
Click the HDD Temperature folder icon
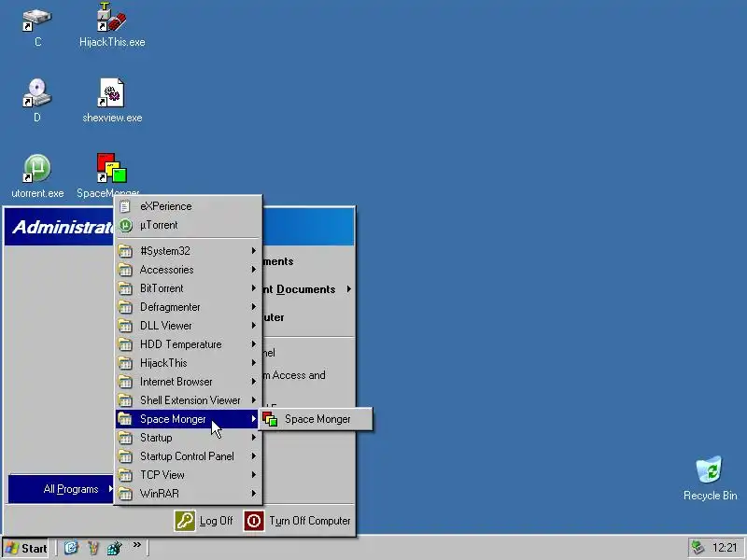pyautogui.click(x=125, y=344)
